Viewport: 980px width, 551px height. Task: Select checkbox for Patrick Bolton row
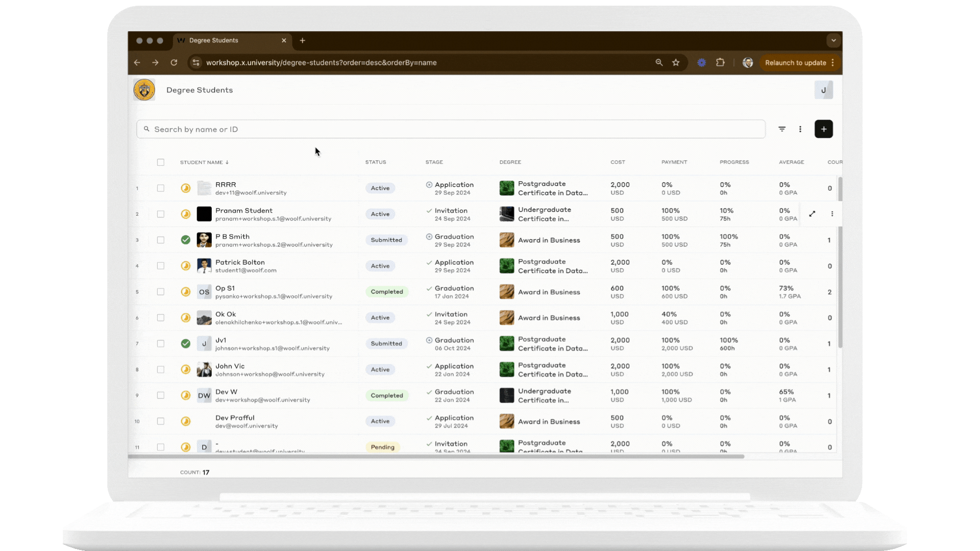click(160, 266)
